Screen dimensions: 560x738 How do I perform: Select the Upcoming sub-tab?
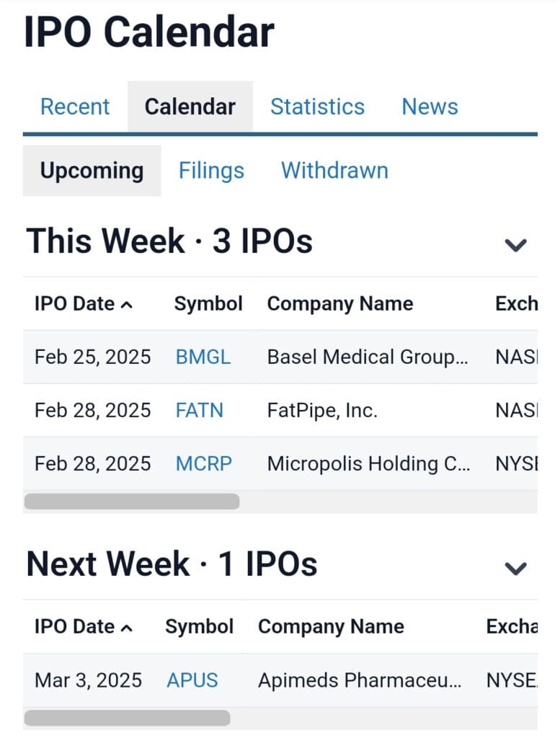(92, 171)
